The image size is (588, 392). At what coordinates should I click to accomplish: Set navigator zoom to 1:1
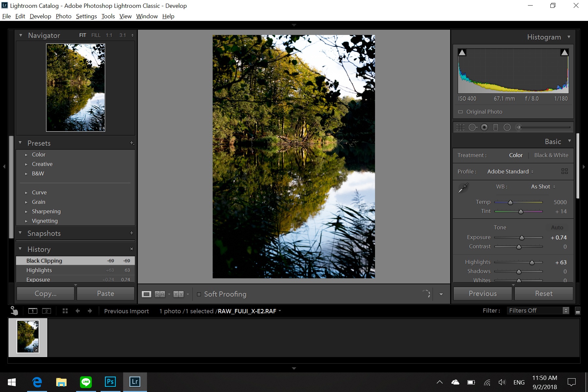pyautogui.click(x=109, y=35)
